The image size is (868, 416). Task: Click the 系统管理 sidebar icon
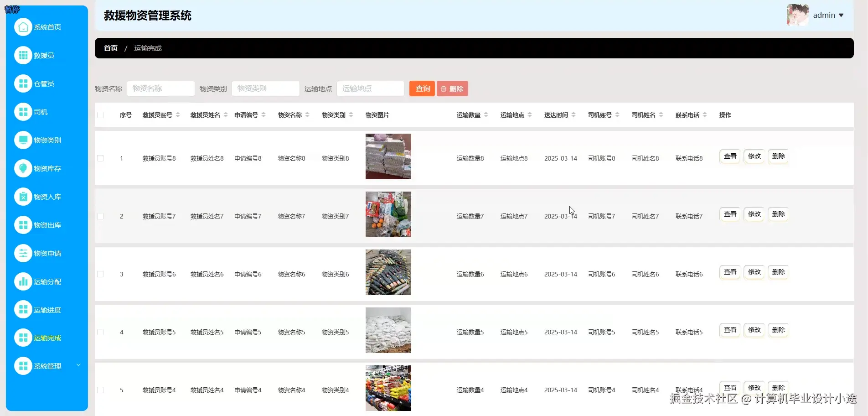click(x=23, y=366)
